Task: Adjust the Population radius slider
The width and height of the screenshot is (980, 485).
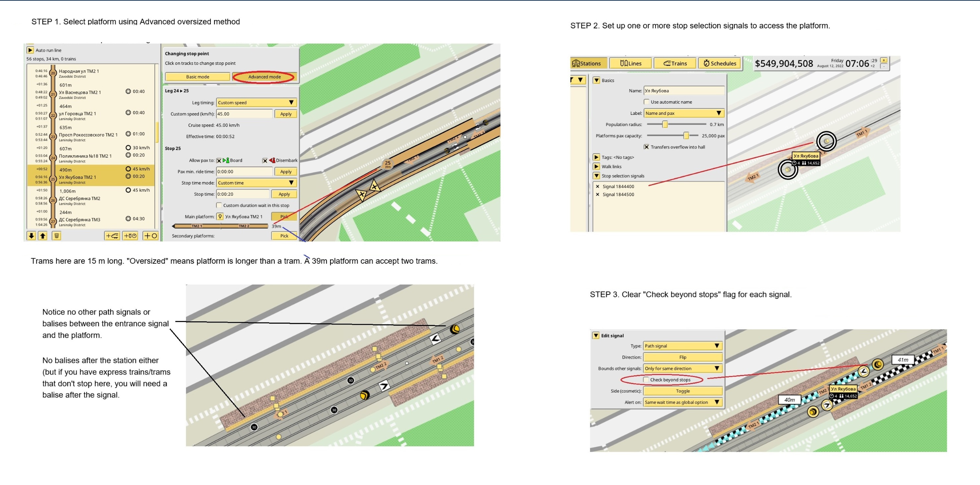Action: pyautogui.click(x=665, y=124)
